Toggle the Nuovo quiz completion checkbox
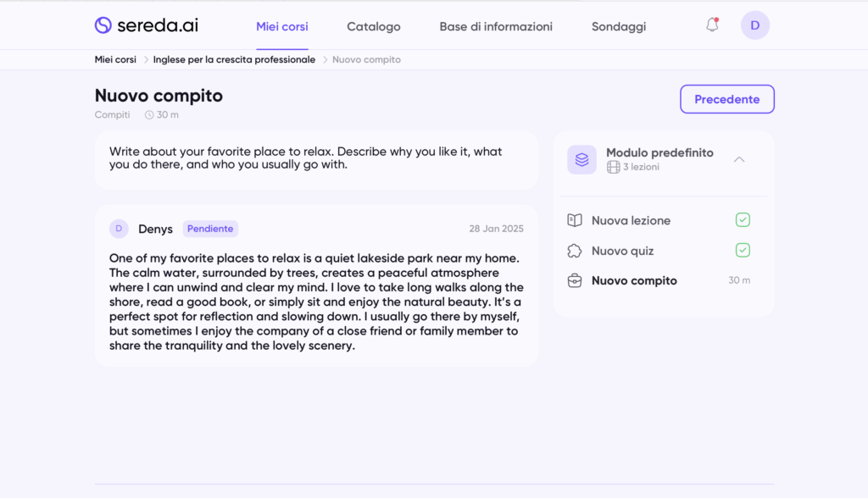Screen dimensions: 868x498 pyautogui.click(x=743, y=251)
